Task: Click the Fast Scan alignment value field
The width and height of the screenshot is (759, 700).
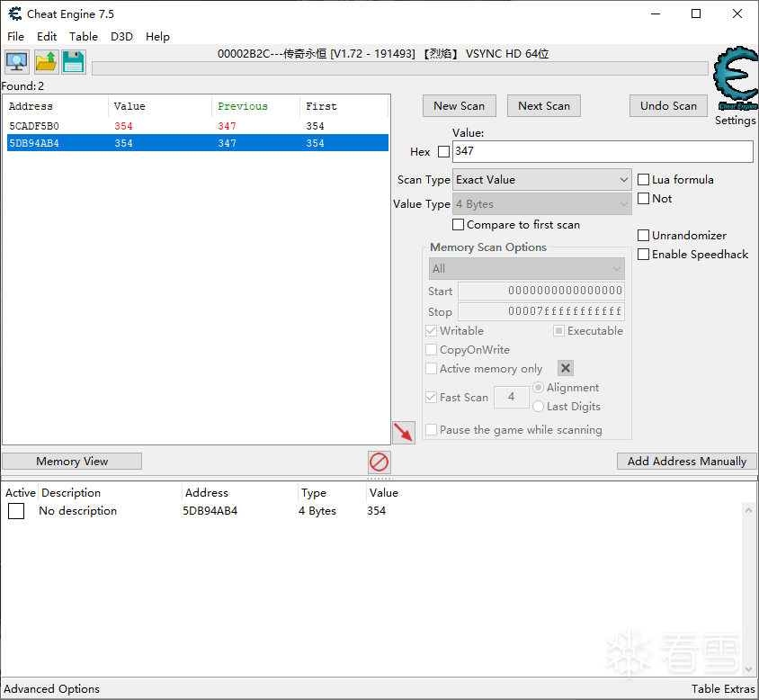Action: [511, 397]
